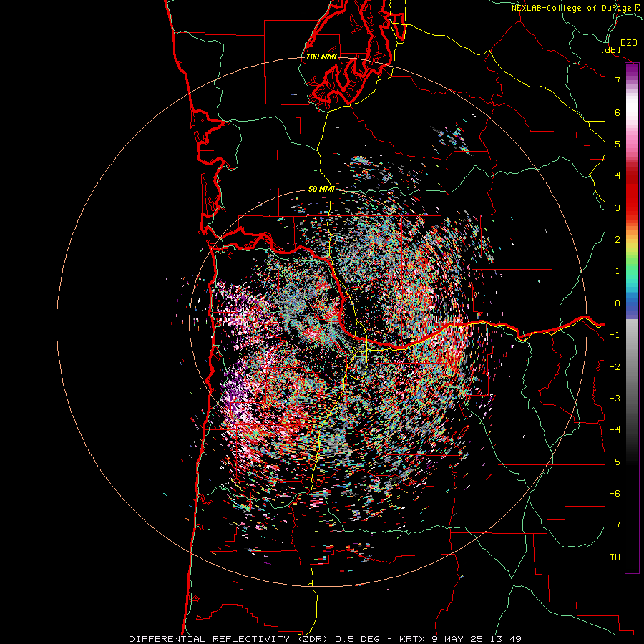Screen dimensions: 644x644
Task: Pick the gray -2 dB color bar segment
Action: (x=632, y=367)
